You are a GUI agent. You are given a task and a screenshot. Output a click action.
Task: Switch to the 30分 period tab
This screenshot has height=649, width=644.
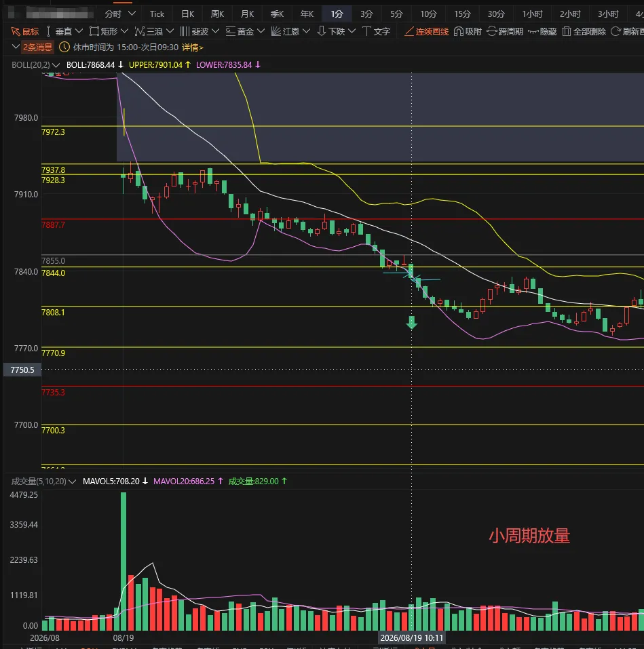496,14
